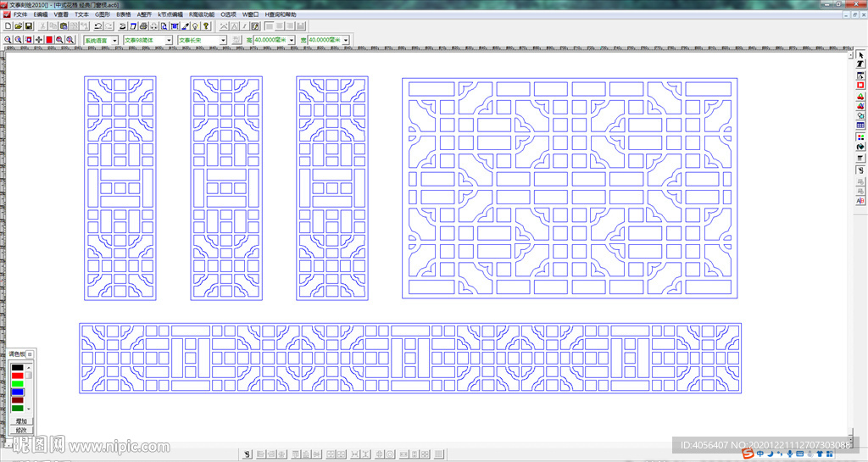Screen dimensions: 868x462
Task: Click the 增加 button in palette
Action: pos(21,420)
